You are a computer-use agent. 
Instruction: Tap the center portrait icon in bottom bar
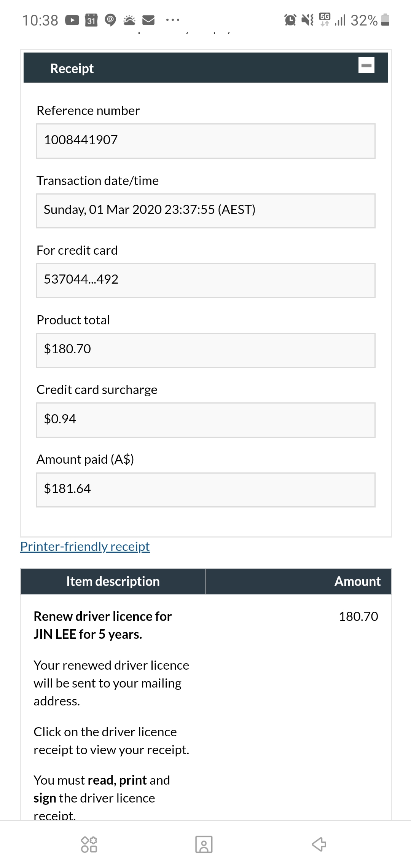(204, 844)
